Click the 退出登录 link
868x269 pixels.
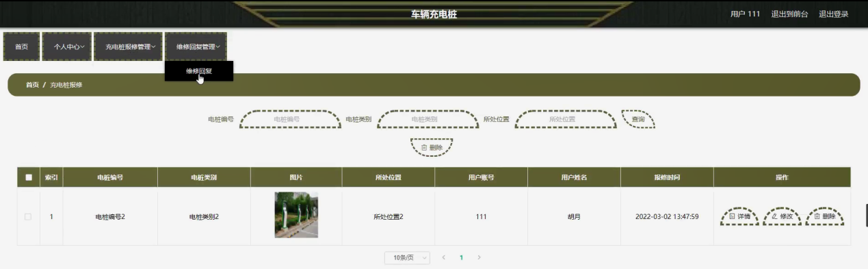click(x=833, y=14)
